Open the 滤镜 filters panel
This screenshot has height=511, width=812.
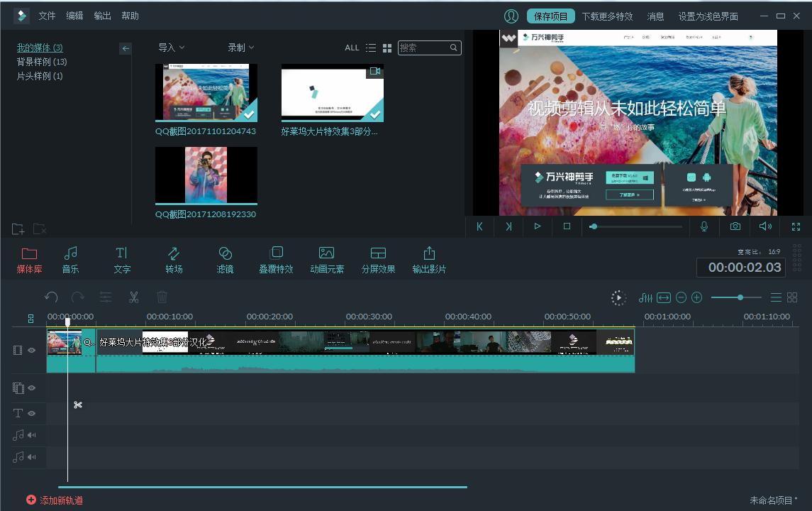[x=225, y=260]
